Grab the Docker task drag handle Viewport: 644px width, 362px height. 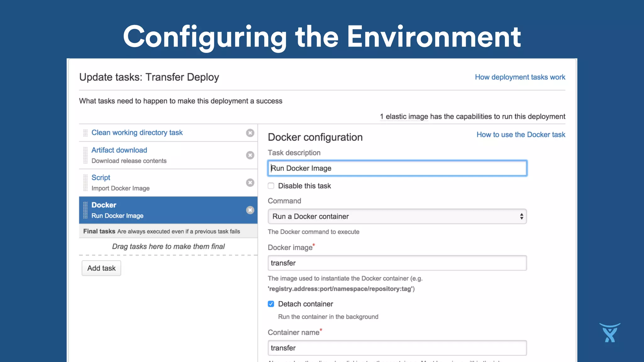point(85,210)
